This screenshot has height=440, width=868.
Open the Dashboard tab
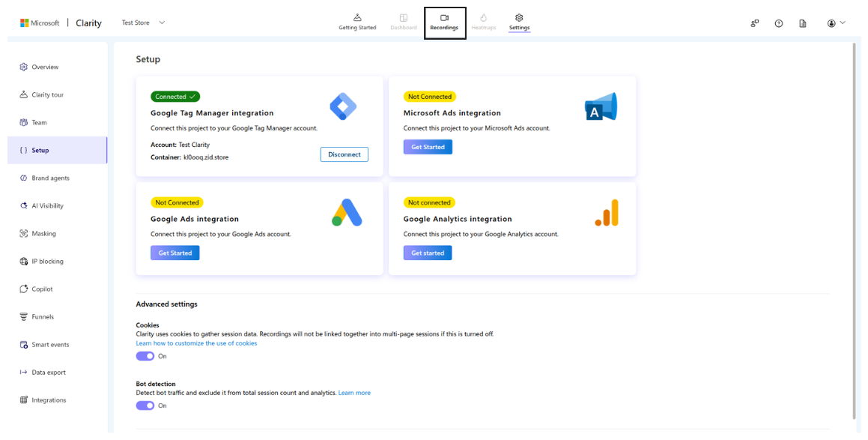click(404, 22)
